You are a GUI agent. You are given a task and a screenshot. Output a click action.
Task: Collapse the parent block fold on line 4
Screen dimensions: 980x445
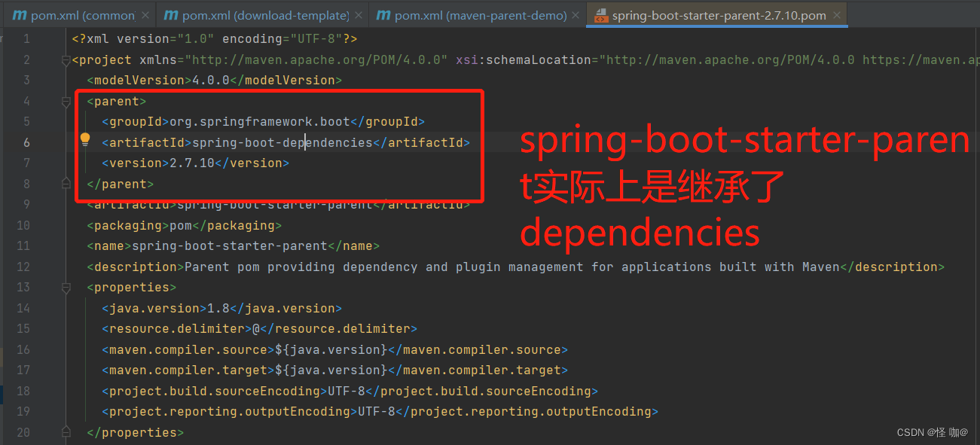point(66,101)
